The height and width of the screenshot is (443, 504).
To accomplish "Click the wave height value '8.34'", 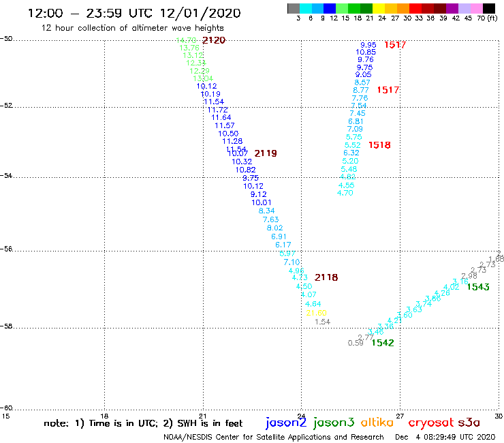I will tap(267, 211).
